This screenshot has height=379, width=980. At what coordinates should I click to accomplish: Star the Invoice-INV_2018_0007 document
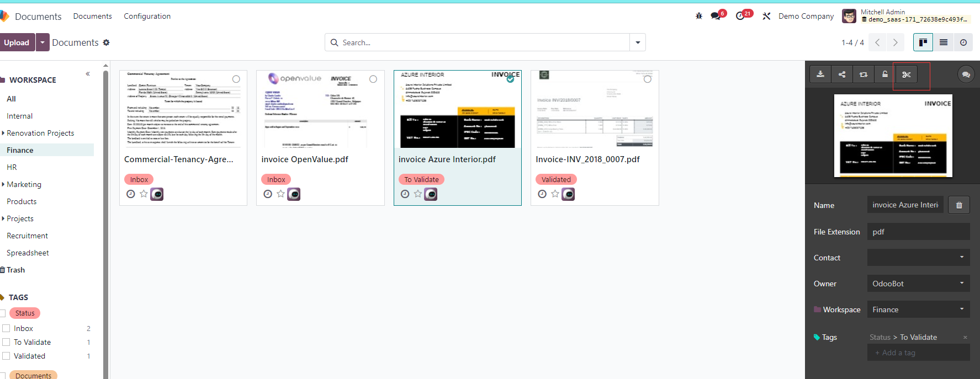point(555,194)
